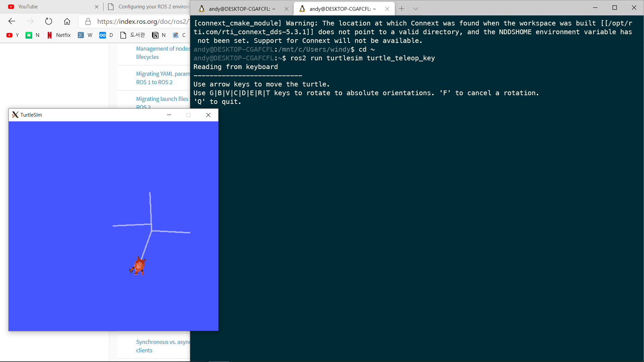644x362 pixels.
Task: Click the browser back arrow
Action: click(x=12, y=21)
